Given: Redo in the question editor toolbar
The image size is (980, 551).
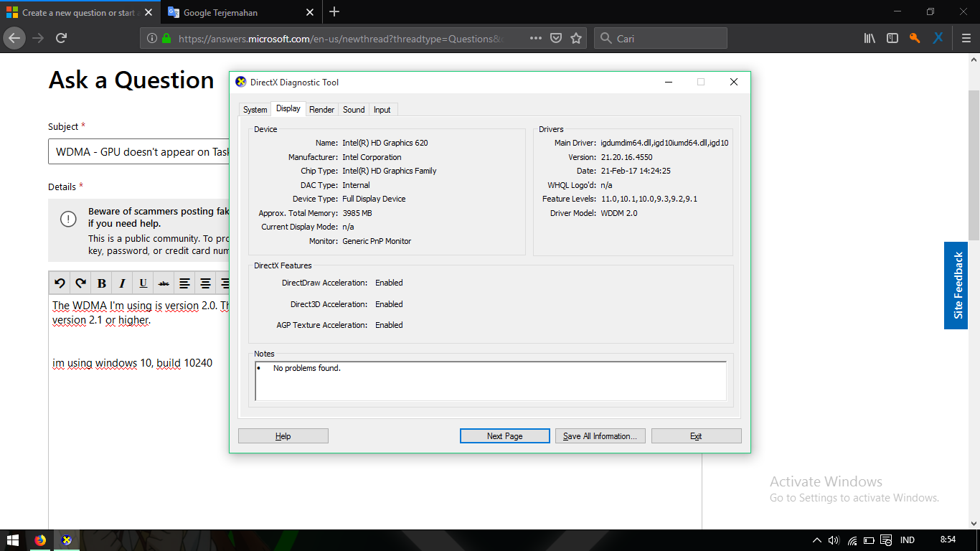Looking at the screenshot, I should tap(80, 283).
